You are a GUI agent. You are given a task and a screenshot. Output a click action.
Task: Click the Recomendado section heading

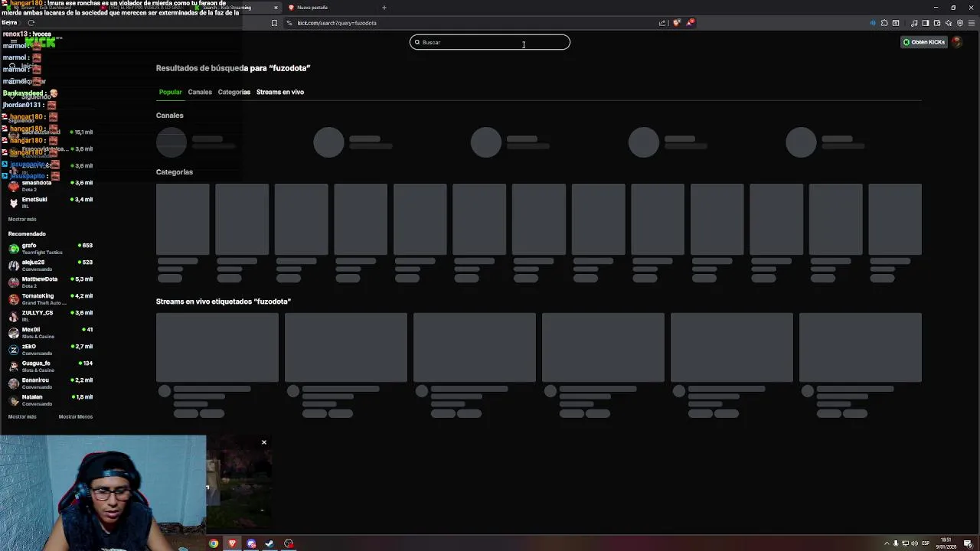click(27, 233)
